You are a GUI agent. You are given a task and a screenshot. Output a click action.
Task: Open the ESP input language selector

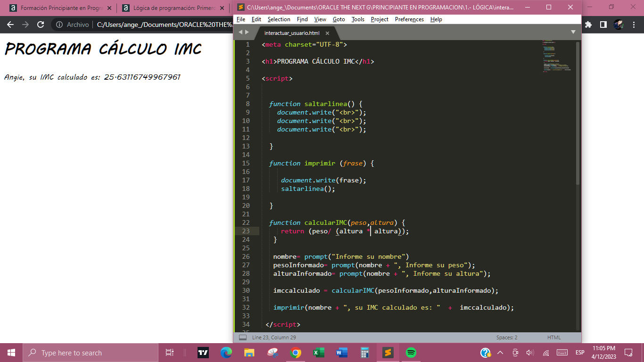580,353
